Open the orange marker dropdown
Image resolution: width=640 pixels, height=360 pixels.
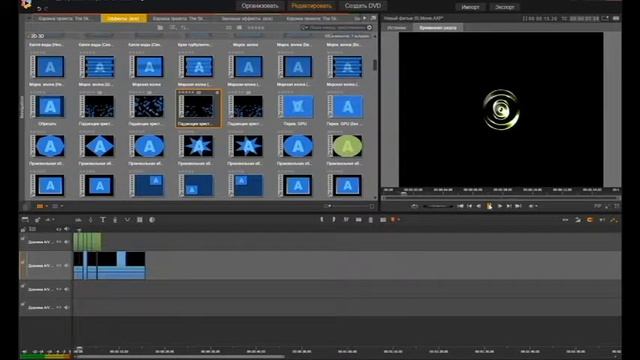[395, 220]
